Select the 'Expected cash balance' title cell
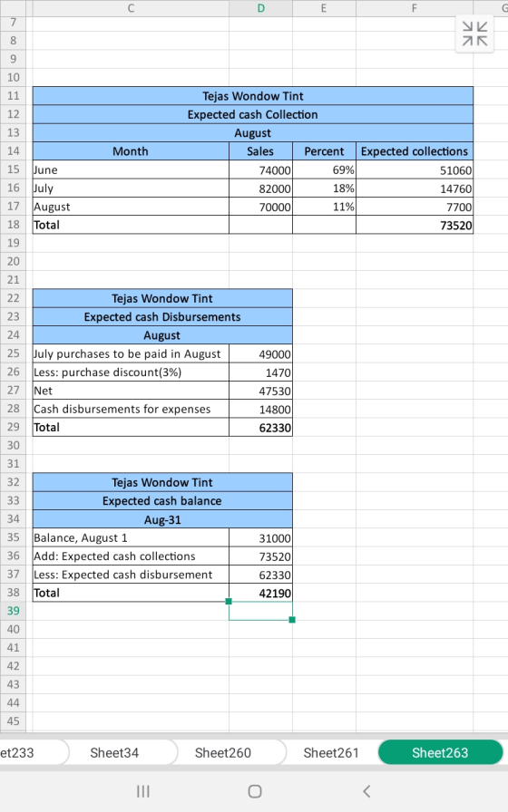The height and width of the screenshot is (812, 508). coord(162,501)
